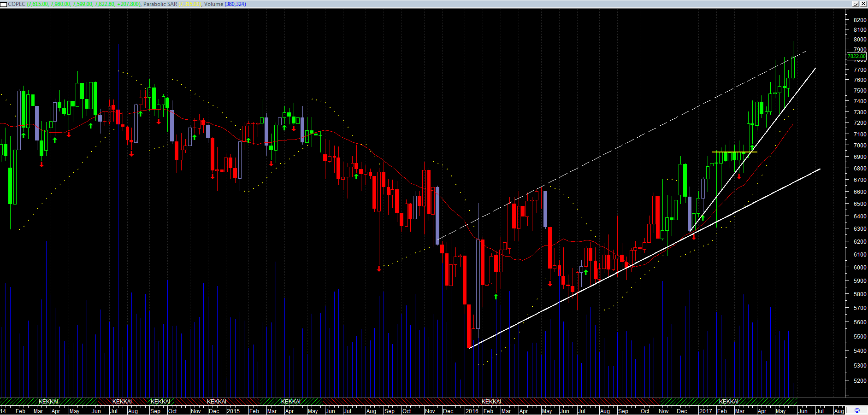
Task: Click the chart window icon in the title bar
Action: (x=4, y=4)
